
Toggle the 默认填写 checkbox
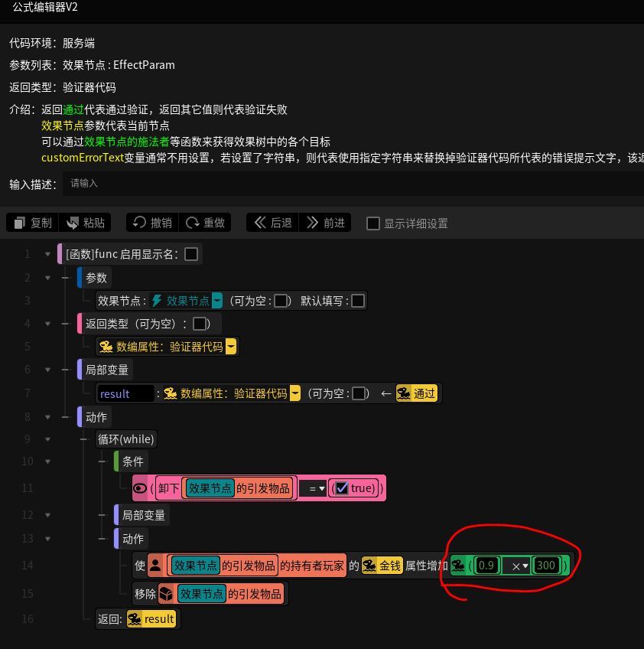point(358,301)
